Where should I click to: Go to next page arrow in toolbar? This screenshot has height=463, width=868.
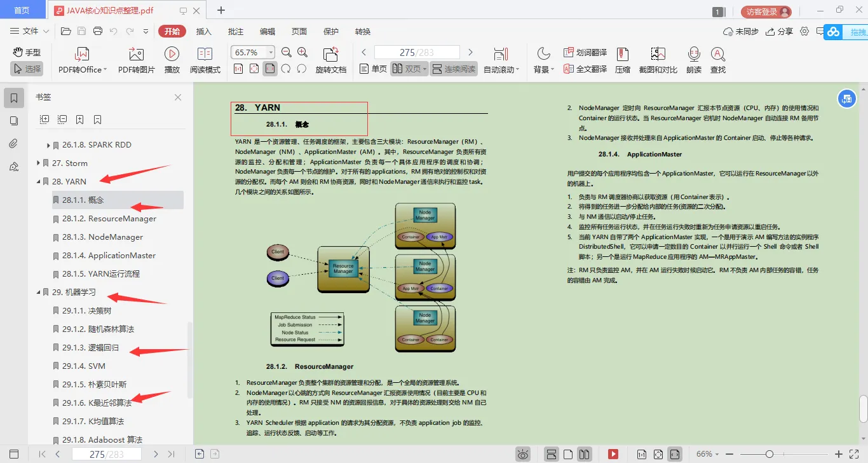coord(470,52)
